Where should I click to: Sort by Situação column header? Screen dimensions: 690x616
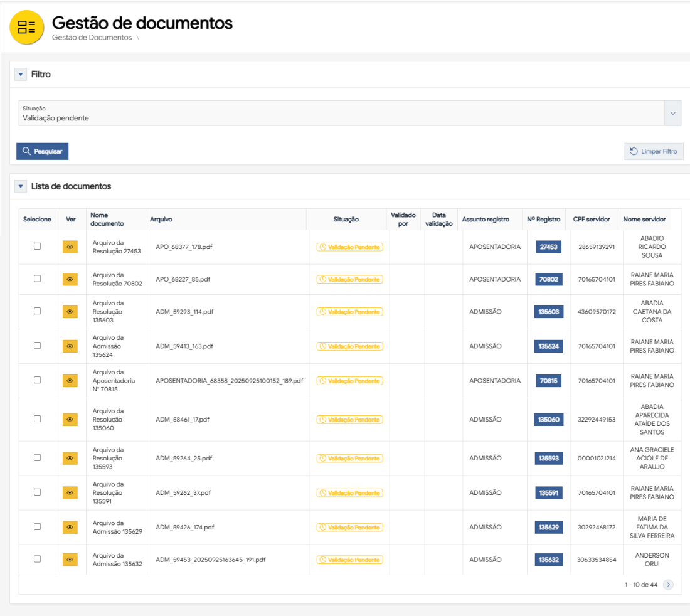coord(346,220)
